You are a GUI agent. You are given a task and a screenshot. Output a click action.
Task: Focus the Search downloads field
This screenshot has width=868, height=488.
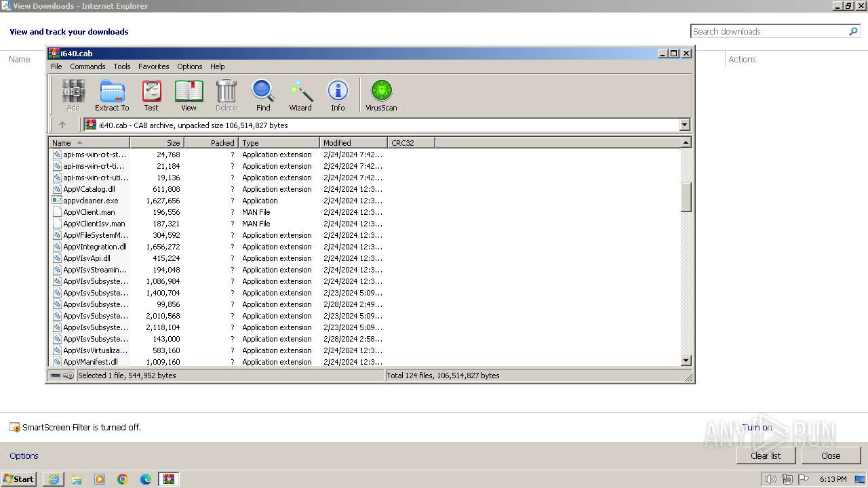pos(769,31)
